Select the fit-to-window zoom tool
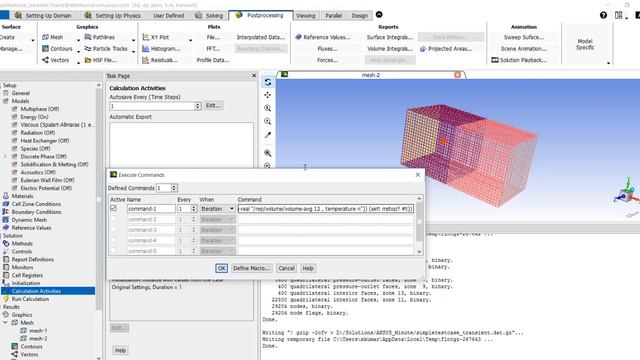Viewport: 640px width, 360px height. (268, 153)
